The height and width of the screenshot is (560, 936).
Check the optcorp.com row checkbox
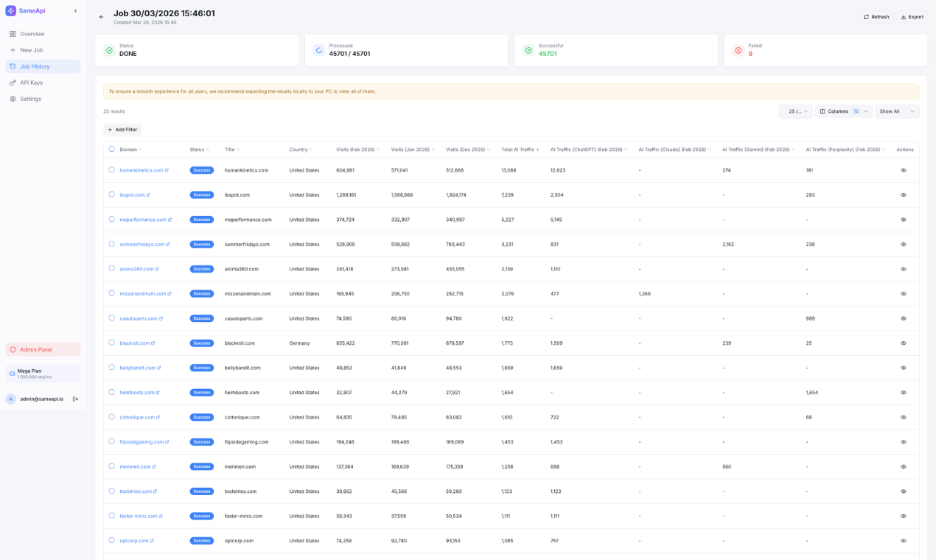coord(112,540)
